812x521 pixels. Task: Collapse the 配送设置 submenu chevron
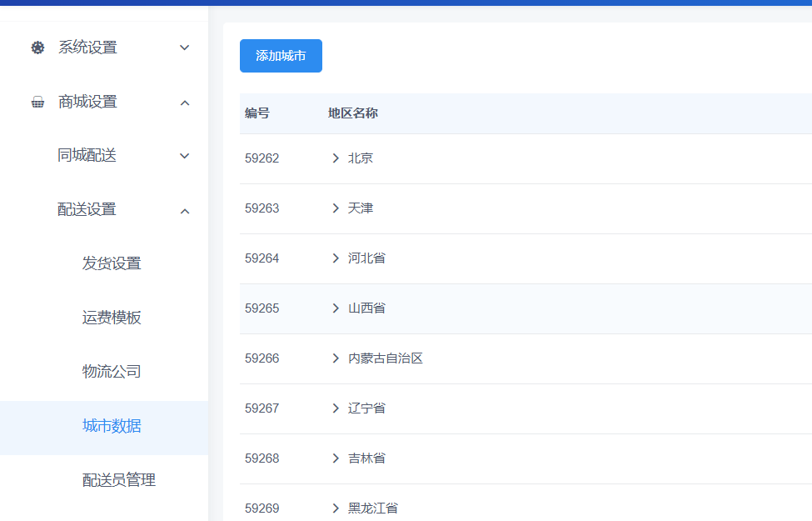click(184, 211)
